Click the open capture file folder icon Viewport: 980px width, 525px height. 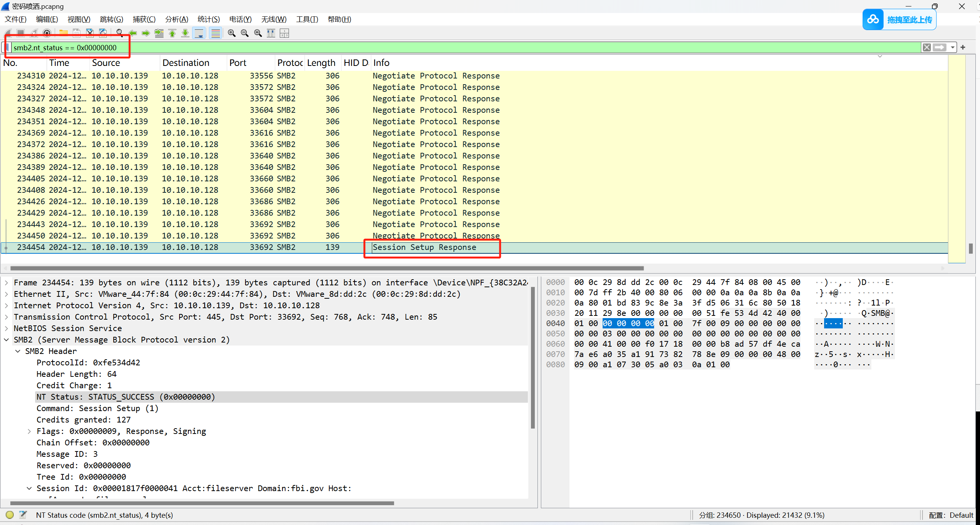click(x=63, y=34)
